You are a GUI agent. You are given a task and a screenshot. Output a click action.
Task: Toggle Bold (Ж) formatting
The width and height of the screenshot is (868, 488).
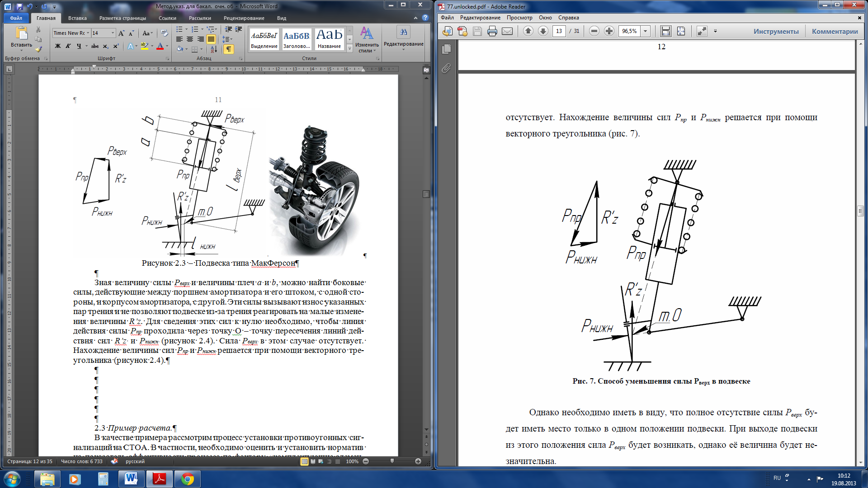(57, 46)
